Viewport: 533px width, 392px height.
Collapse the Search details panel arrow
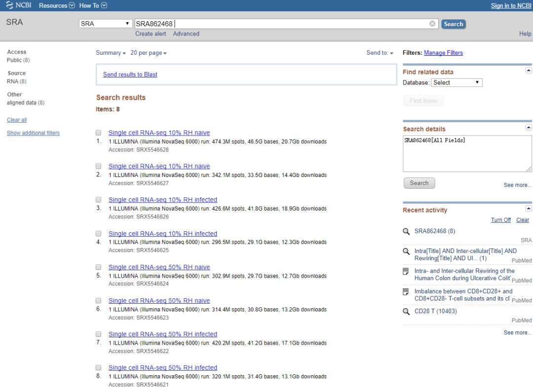528,127
